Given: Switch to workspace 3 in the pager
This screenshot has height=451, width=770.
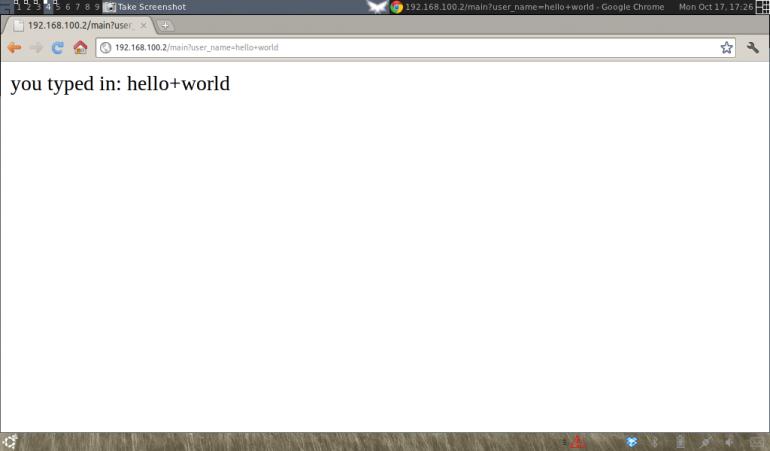Looking at the screenshot, I should pos(38,7).
